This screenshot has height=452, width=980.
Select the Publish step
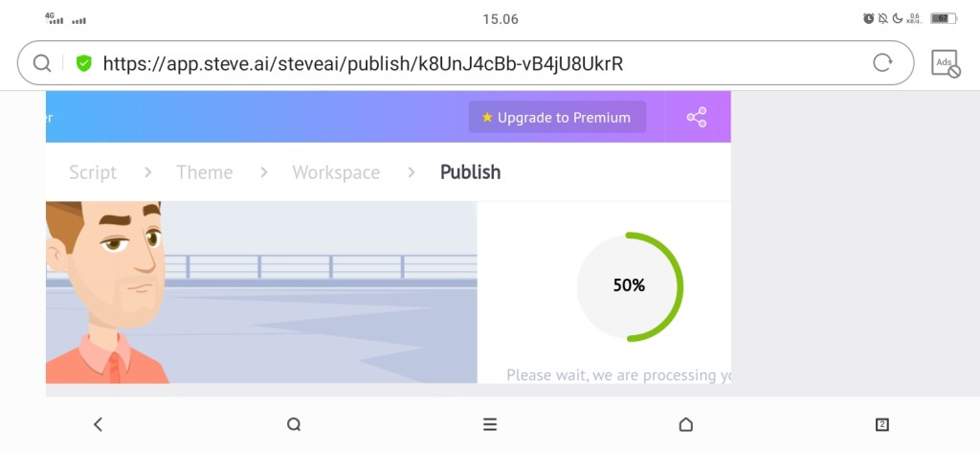coord(470,172)
